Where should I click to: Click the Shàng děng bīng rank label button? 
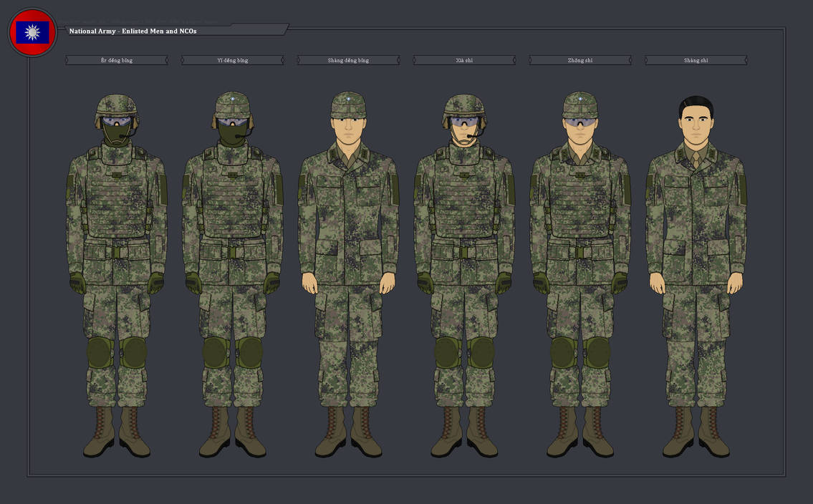tap(347, 60)
